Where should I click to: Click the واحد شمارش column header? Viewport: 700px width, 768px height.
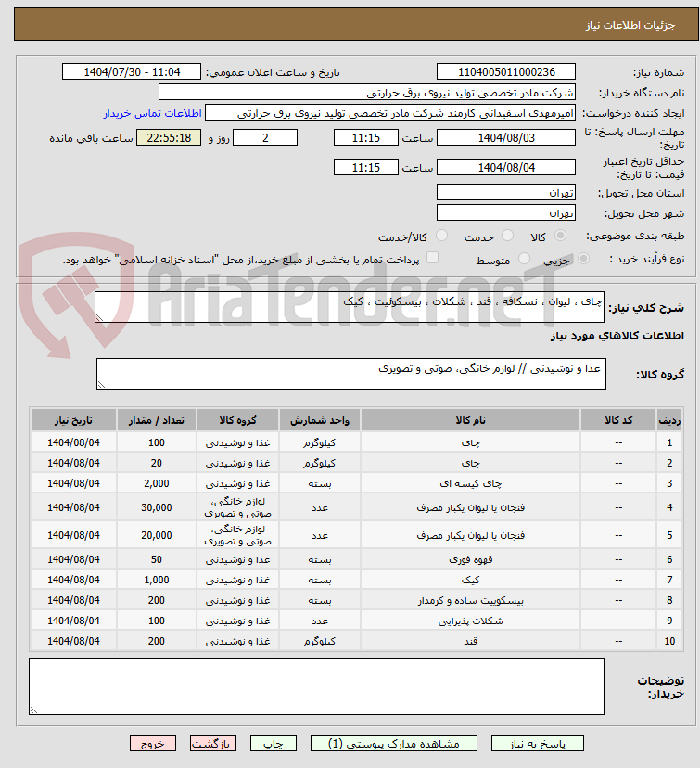click(x=320, y=420)
